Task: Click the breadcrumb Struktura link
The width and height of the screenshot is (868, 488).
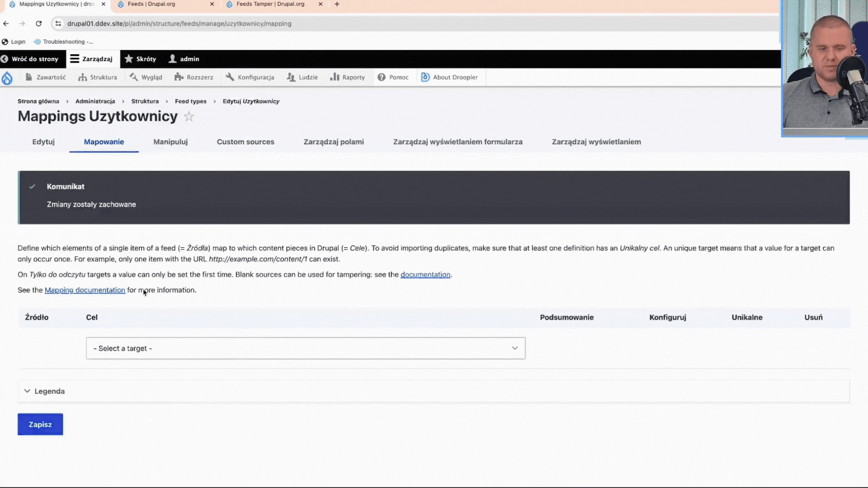Action: (x=145, y=101)
